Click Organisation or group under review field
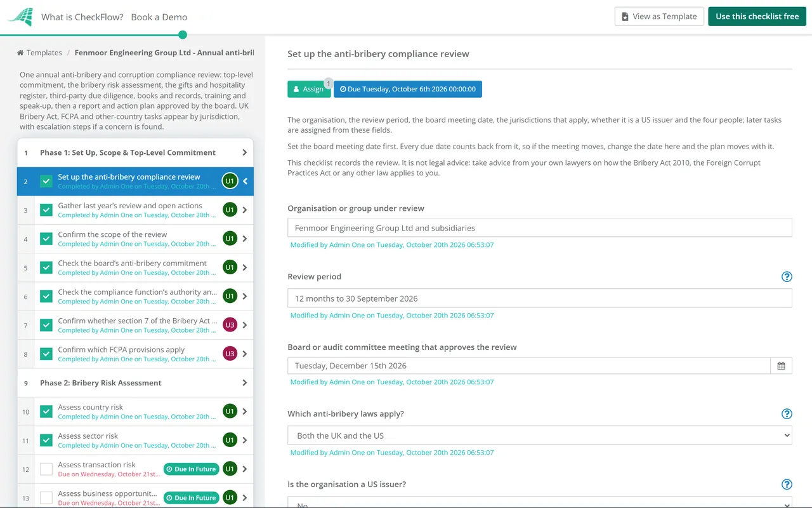Screen dimensions: 812x508 [x=540, y=228]
